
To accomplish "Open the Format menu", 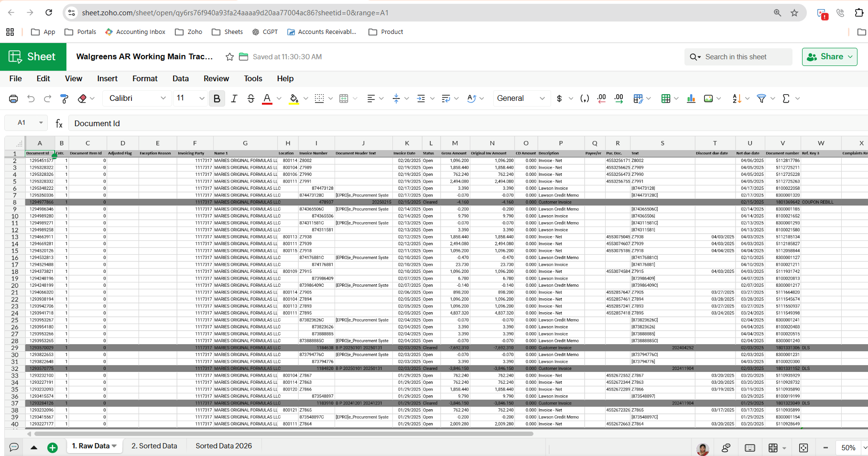I will (145, 79).
